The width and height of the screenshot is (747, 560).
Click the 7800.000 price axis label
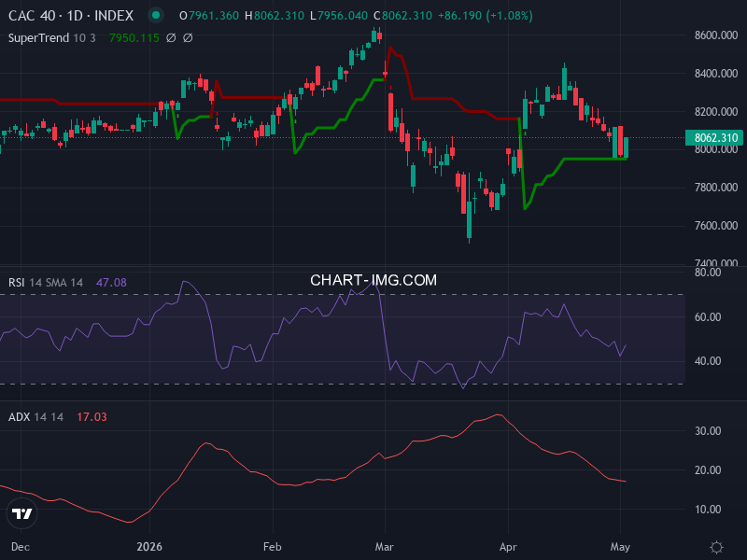[716, 188]
